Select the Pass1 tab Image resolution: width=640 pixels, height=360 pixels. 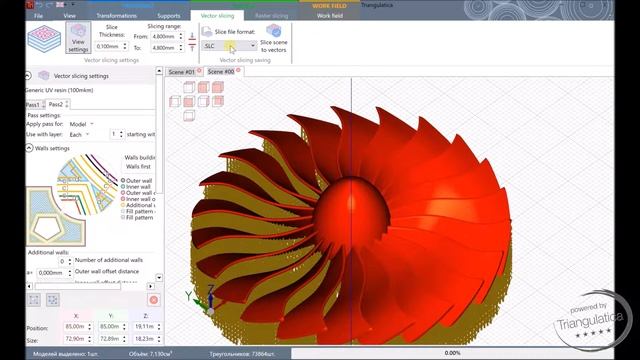(x=33, y=104)
